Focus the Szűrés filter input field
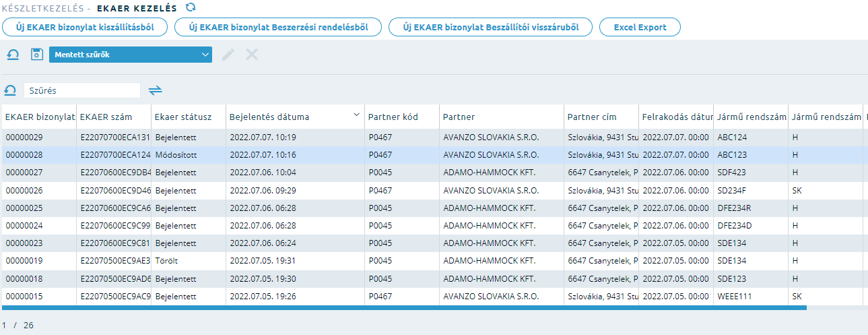This screenshot has width=868, height=335. coord(82,90)
